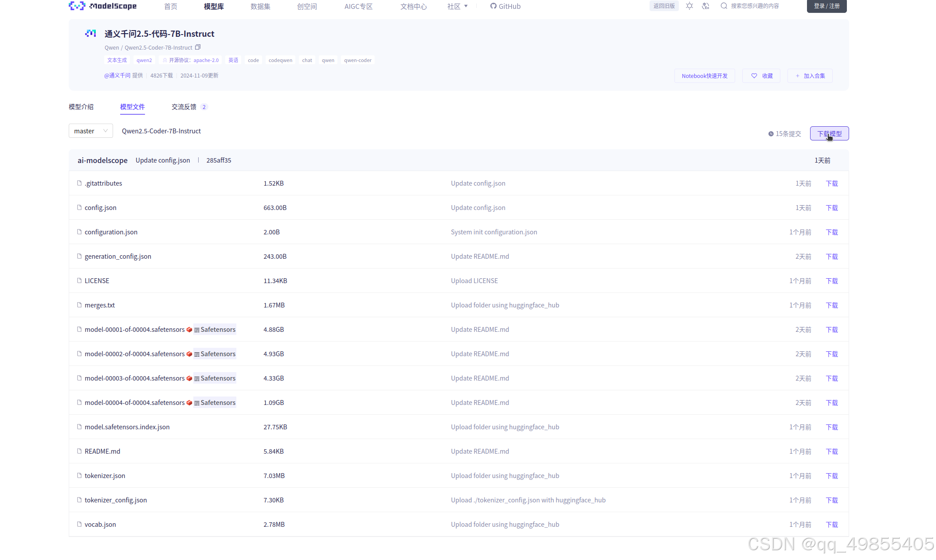Download the vocab.json file
The width and height of the screenshot is (936, 560).
(832, 524)
